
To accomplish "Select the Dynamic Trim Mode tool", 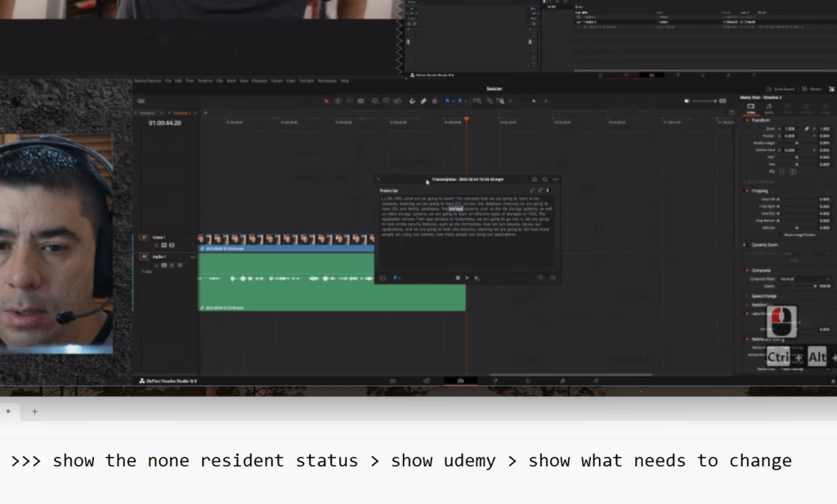I will [x=350, y=100].
